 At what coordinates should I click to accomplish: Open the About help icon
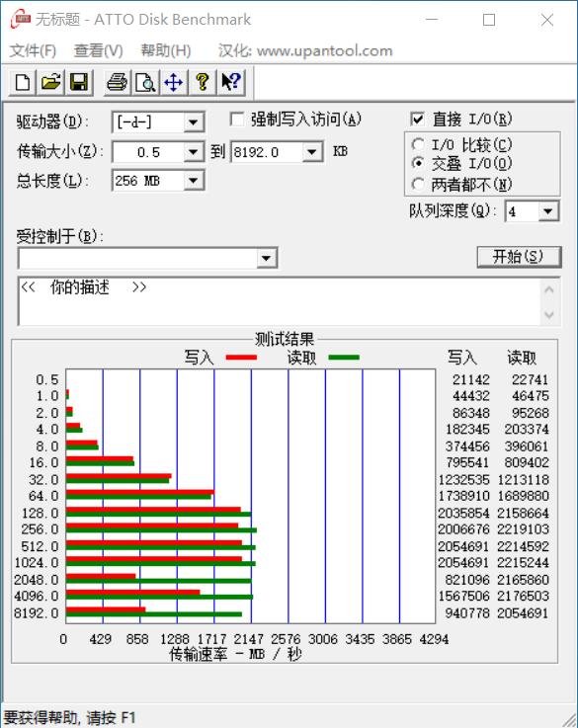pyautogui.click(x=202, y=83)
